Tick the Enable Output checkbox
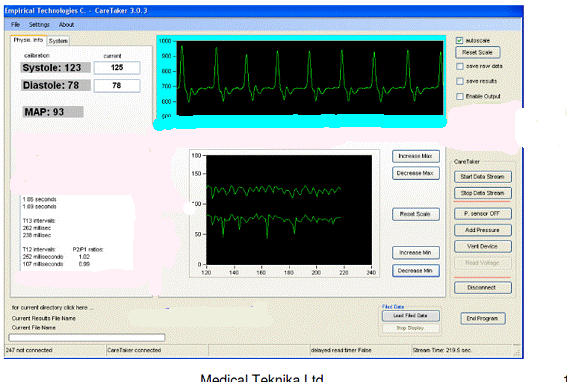567x382 pixels. pyautogui.click(x=460, y=97)
